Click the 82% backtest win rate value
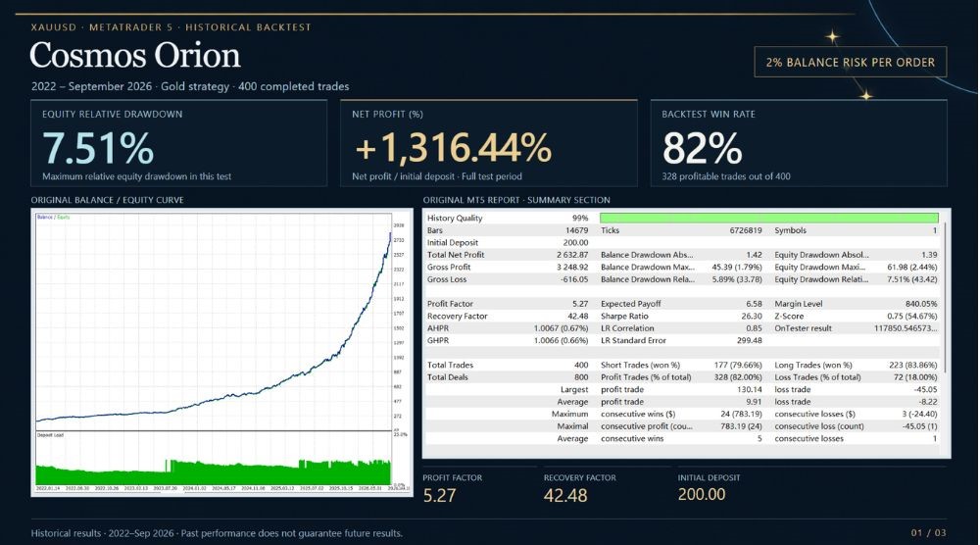This screenshot has width=980, height=545. tap(702, 148)
